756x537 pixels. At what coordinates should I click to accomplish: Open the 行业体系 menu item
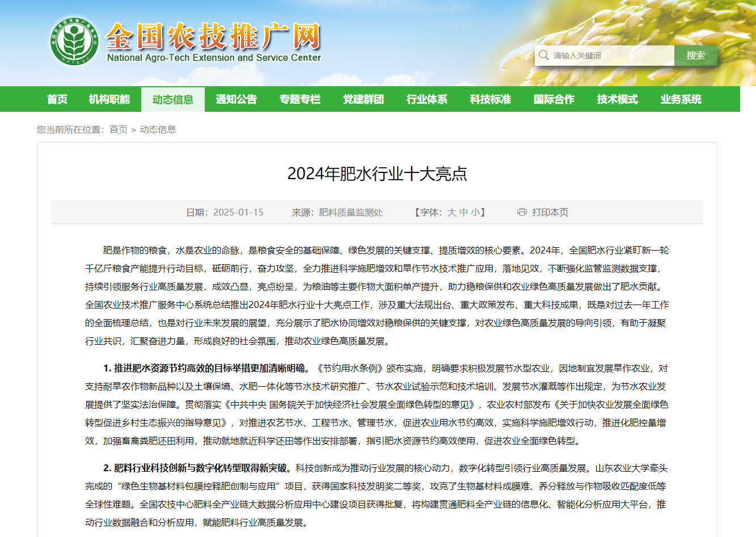tap(427, 99)
